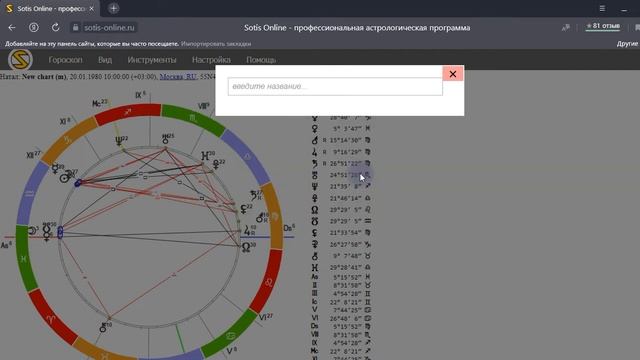Click the Yandex profile icon beside back arrow
The image size is (640, 360).
click(33, 27)
